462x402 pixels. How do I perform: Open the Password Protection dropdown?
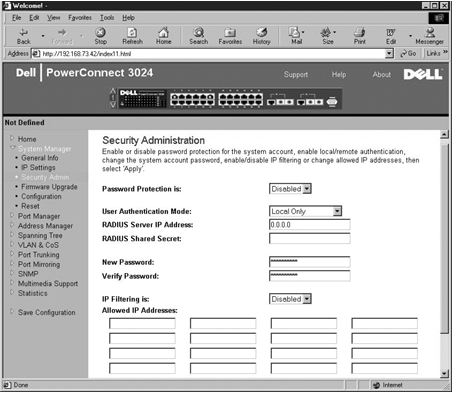tap(307, 189)
